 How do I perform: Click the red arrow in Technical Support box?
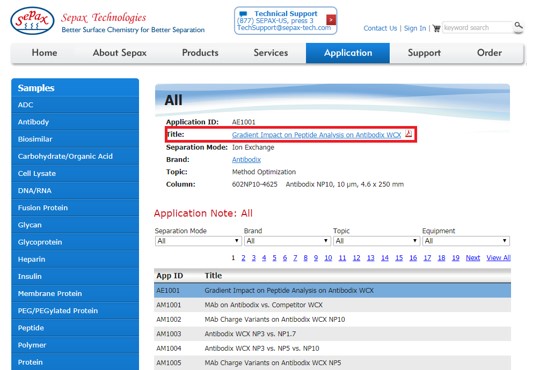(331, 20)
